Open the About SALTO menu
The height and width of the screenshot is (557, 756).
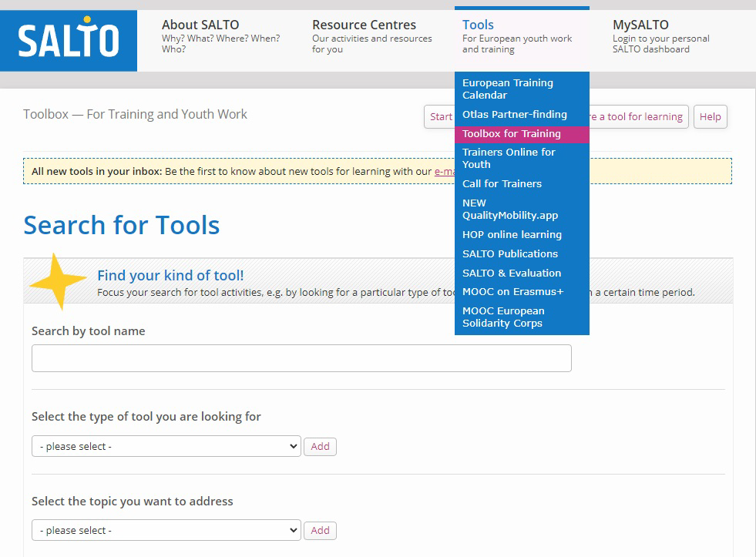point(220,37)
